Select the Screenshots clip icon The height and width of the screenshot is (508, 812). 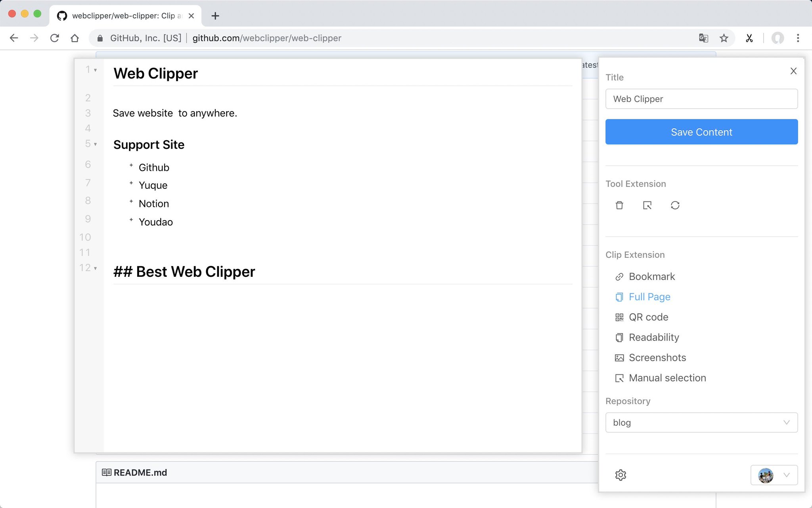[x=619, y=357]
